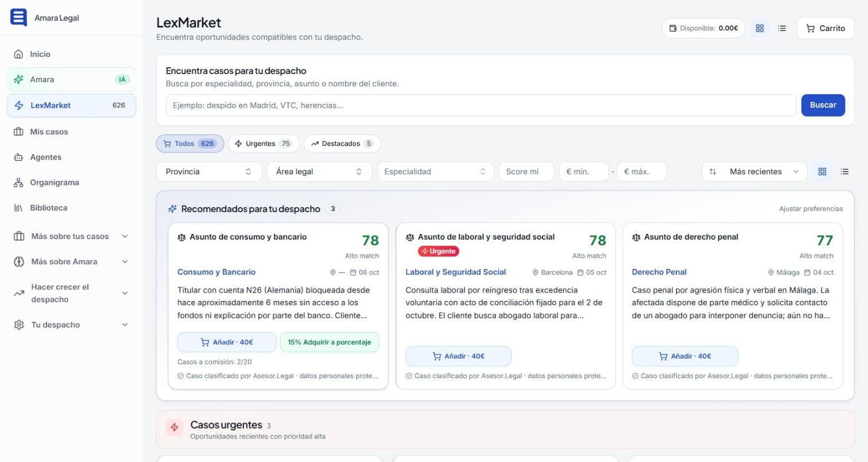Screen dimensions: 868x462
Task: Click the Buscar button
Action: (823, 105)
